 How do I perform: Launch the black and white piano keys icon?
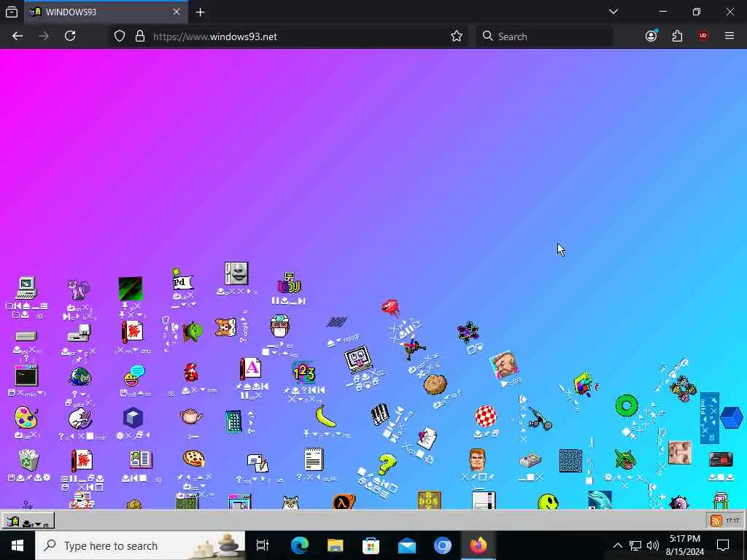coord(380,414)
